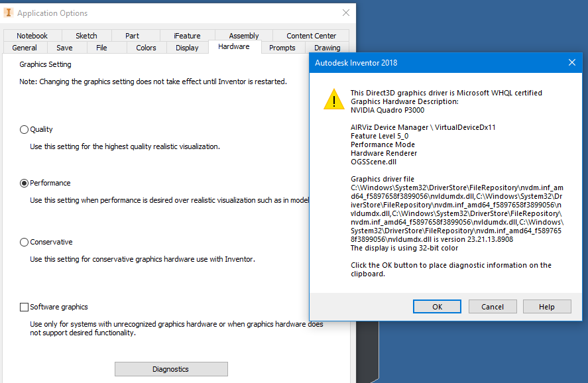Click the Software graphics description text
Screen dimensions: 588x383
coord(176,328)
